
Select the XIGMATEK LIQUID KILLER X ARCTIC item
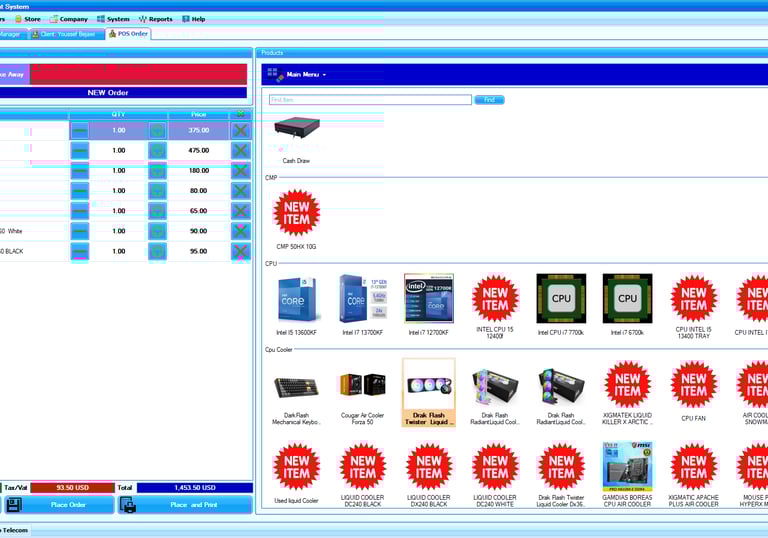click(627, 392)
